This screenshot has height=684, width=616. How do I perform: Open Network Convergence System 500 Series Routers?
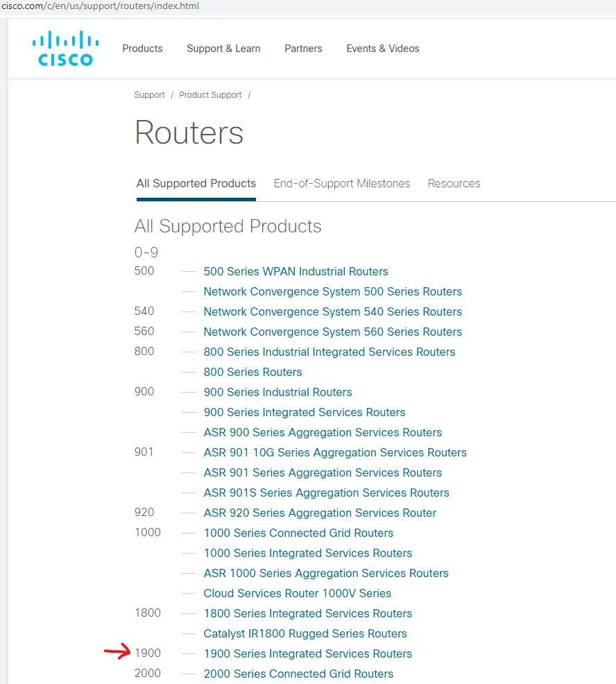(332, 291)
